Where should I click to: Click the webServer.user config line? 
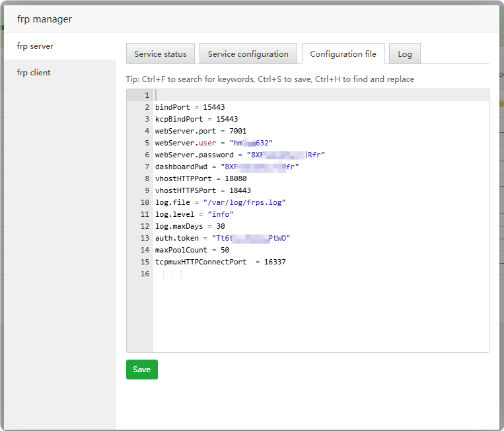click(213, 143)
